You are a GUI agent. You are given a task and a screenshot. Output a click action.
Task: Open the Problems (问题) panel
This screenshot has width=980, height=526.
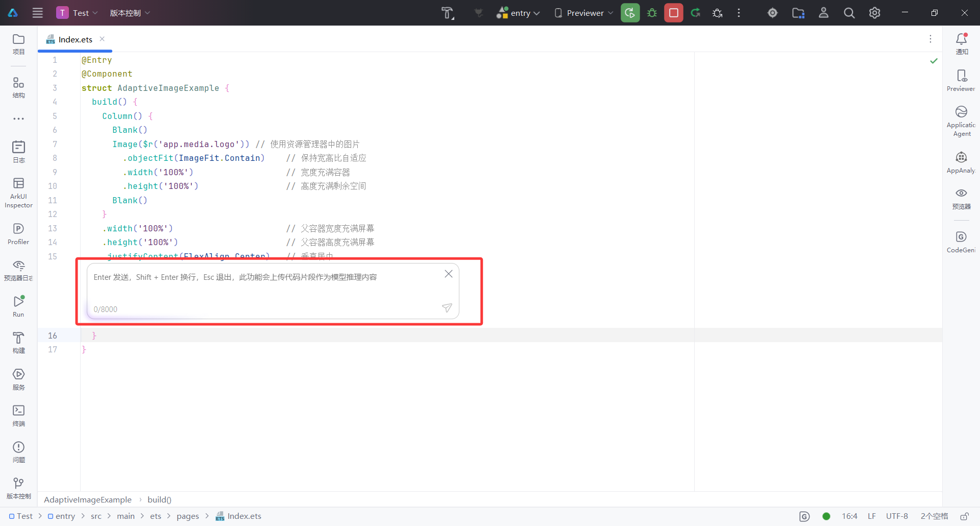pyautogui.click(x=18, y=452)
